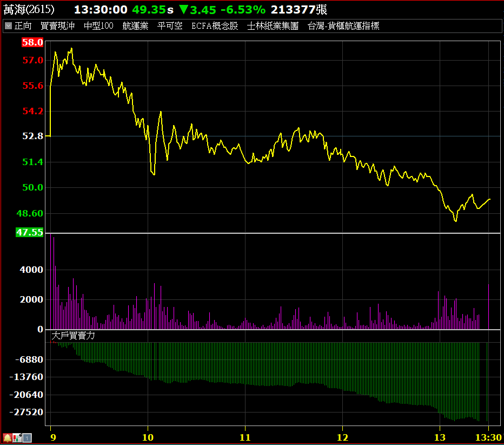Open the candlestick chart settings icon

[17, 437]
